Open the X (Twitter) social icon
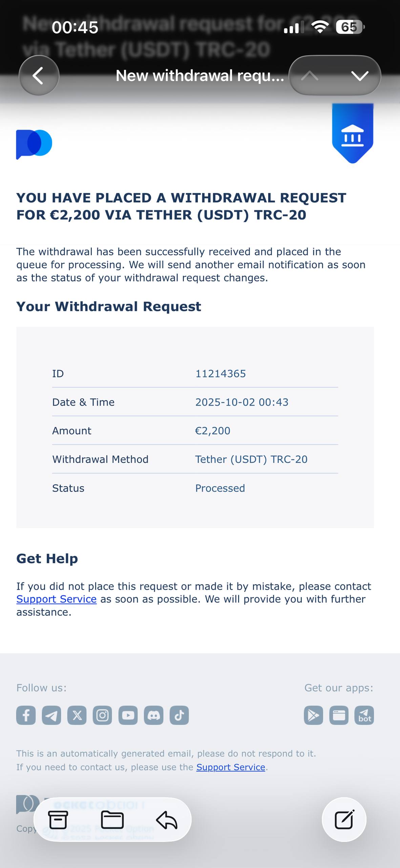Image resolution: width=400 pixels, height=868 pixels. [x=77, y=715]
